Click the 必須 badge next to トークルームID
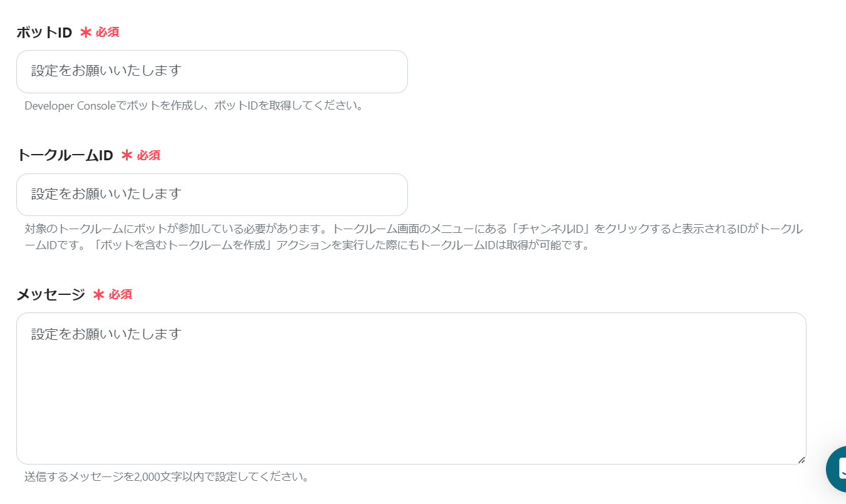The image size is (846, 504). (x=149, y=155)
